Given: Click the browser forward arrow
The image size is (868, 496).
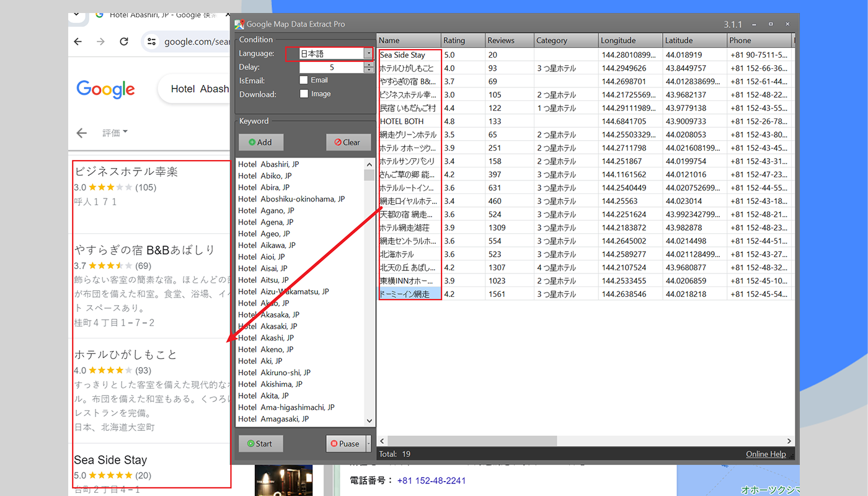Looking at the screenshot, I should click(x=100, y=42).
